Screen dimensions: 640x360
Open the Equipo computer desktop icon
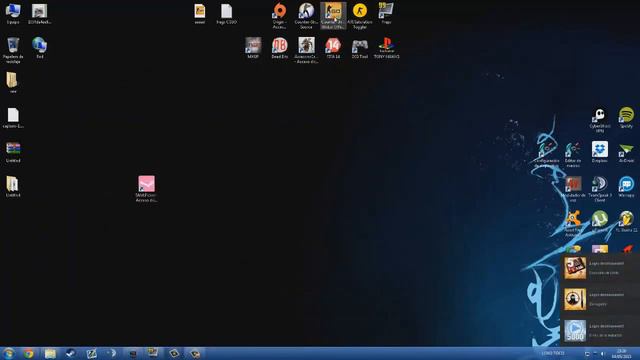[x=13, y=14]
